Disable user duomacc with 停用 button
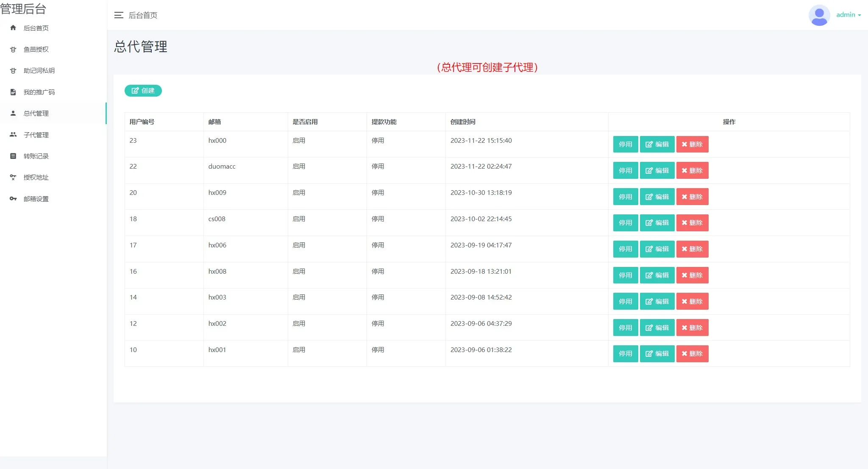The height and width of the screenshot is (469, 868). (625, 171)
